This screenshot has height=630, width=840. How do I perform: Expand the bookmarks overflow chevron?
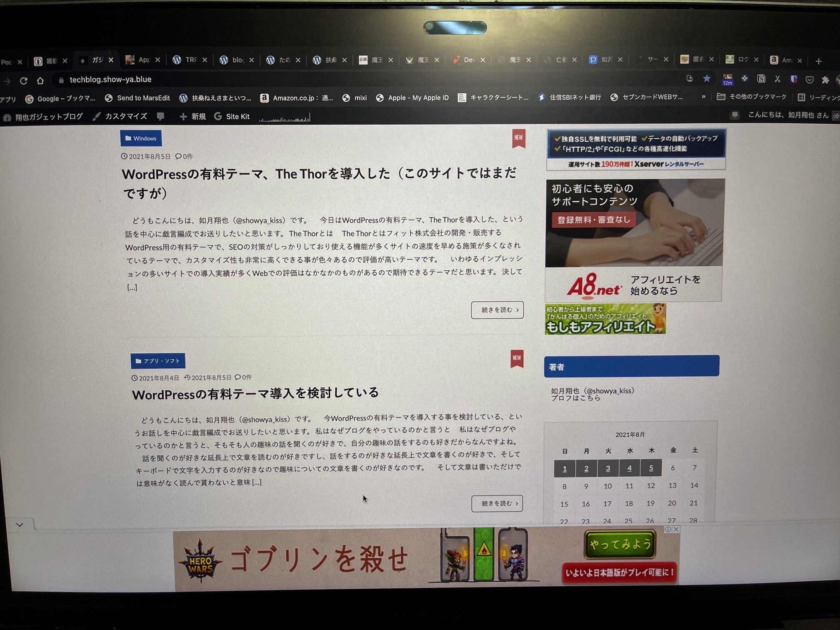704,97
